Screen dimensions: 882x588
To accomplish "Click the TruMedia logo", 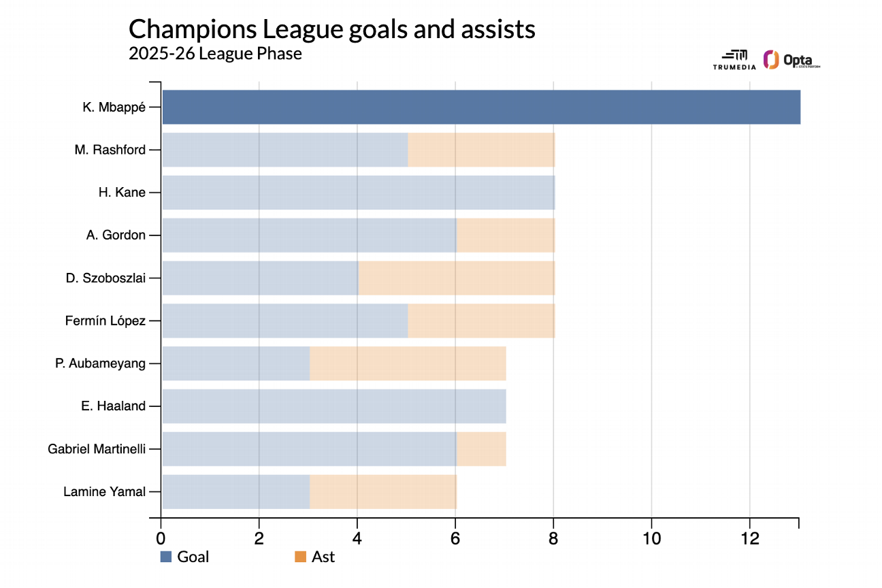I will tap(730, 60).
